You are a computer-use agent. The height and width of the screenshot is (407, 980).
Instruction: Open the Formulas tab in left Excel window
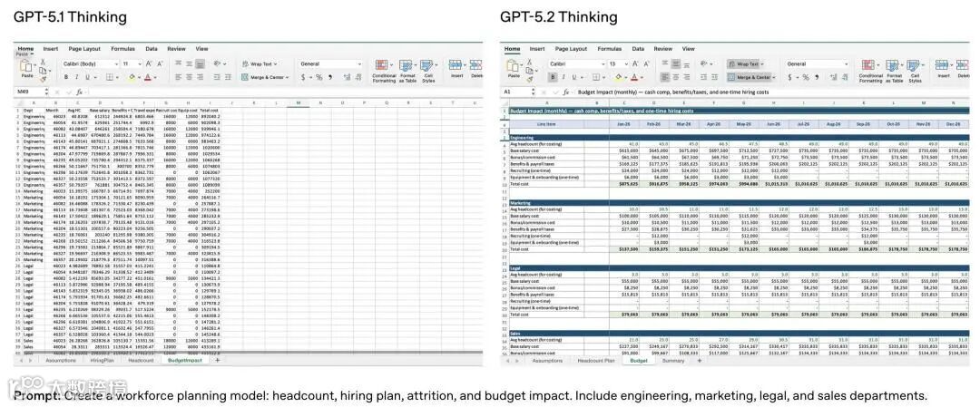point(123,49)
